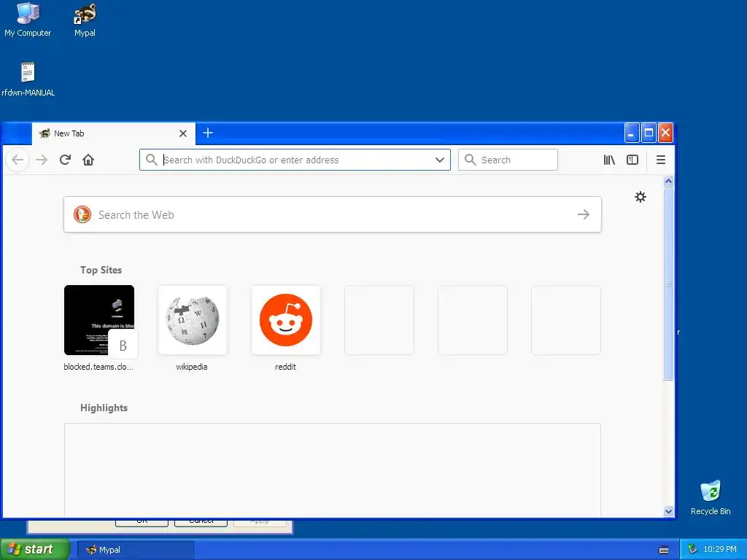
Task: Focus the address bar input
Action: tap(295, 160)
